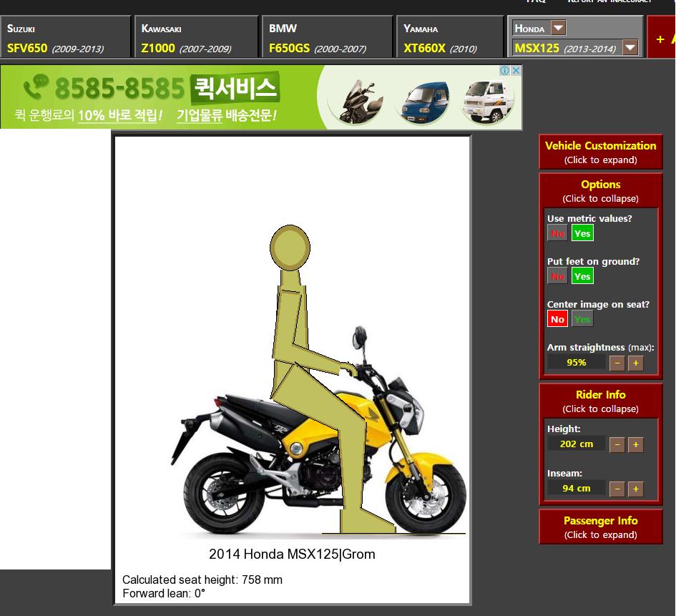Image resolution: width=676 pixels, height=616 pixels.
Task: Increase arm straightness with plus button
Action: coord(635,363)
